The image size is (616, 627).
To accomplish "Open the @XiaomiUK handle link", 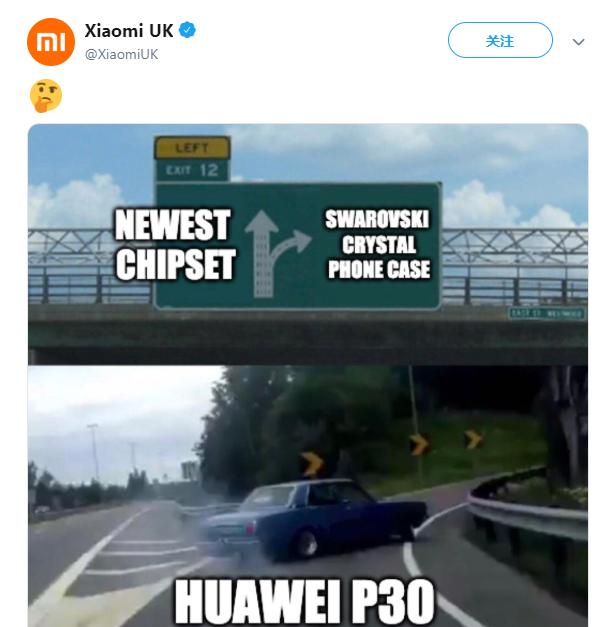I will click(122, 54).
